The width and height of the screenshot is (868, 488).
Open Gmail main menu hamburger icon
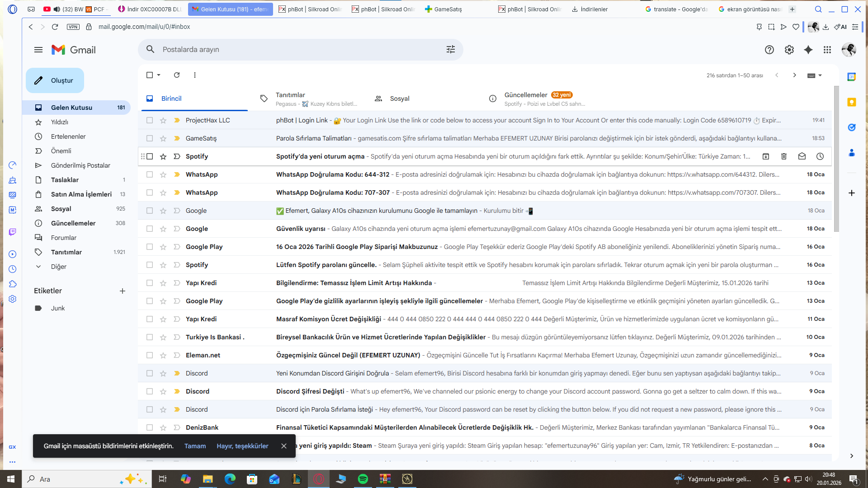point(38,50)
